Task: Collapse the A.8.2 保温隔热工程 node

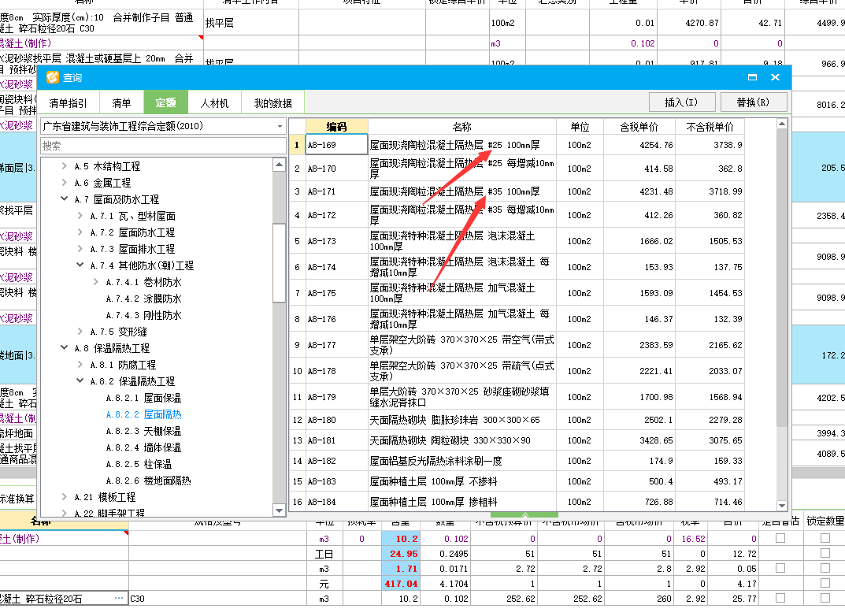Action: (x=80, y=381)
